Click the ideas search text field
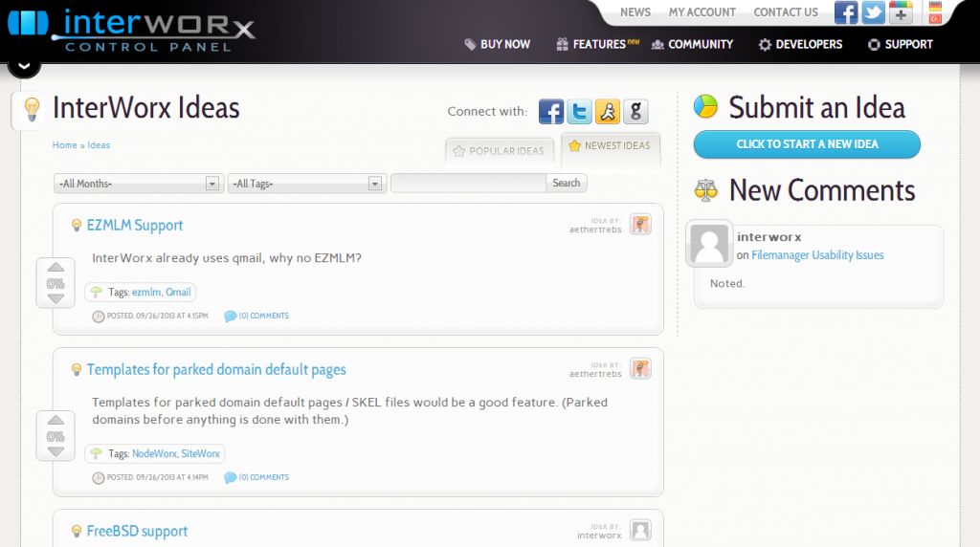Viewport: 980px width, 547px height. (468, 183)
